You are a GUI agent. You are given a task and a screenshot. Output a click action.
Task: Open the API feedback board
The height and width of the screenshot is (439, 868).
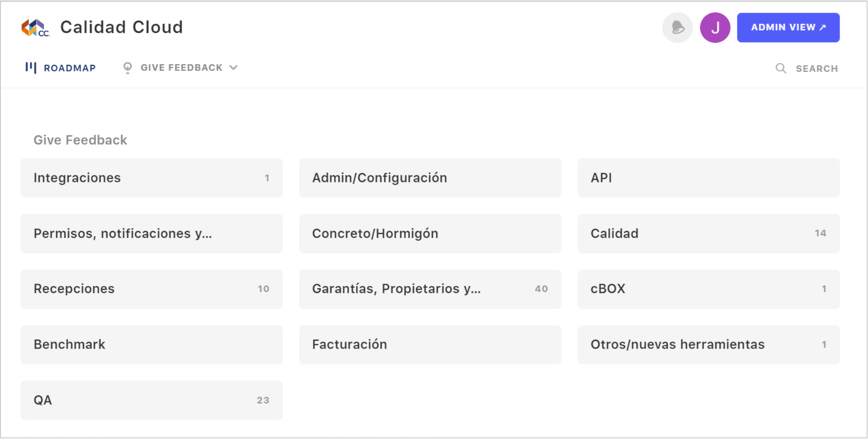tap(708, 178)
